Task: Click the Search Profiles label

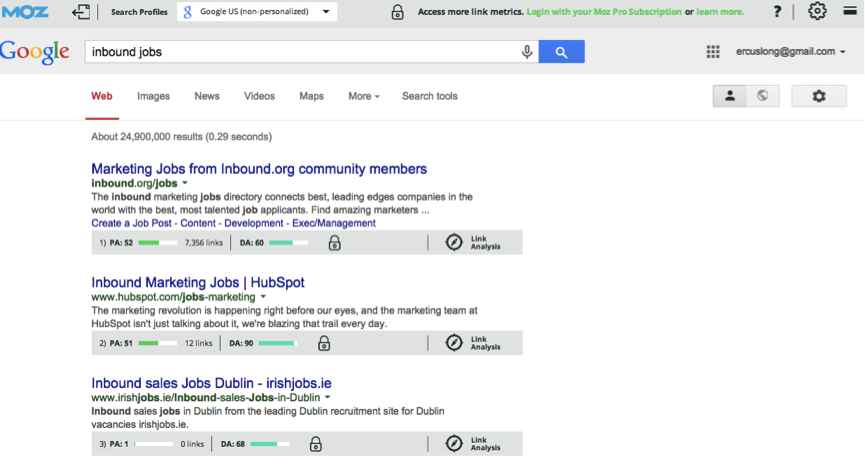Action: (x=139, y=12)
